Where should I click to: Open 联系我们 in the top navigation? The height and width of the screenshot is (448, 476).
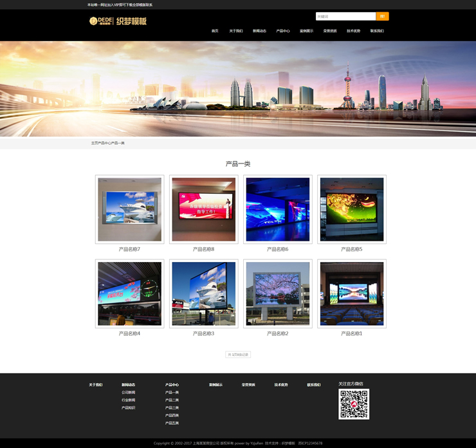(377, 31)
